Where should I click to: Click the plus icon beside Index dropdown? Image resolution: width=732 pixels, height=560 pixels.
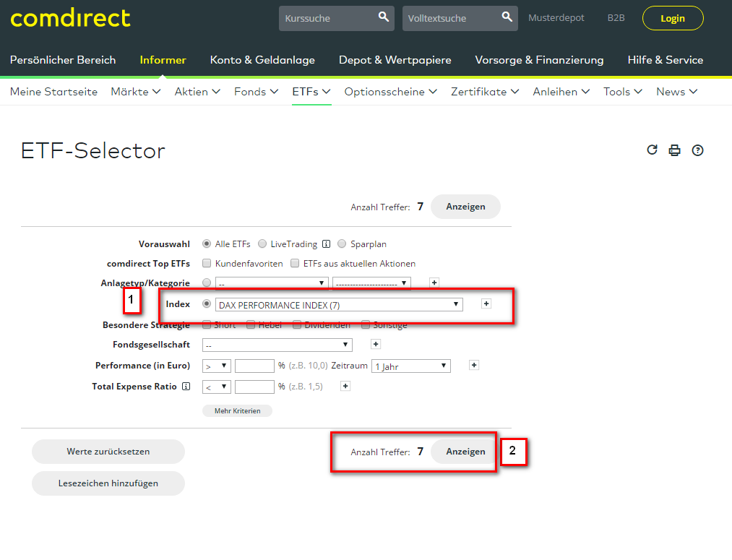(x=486, y=304)
